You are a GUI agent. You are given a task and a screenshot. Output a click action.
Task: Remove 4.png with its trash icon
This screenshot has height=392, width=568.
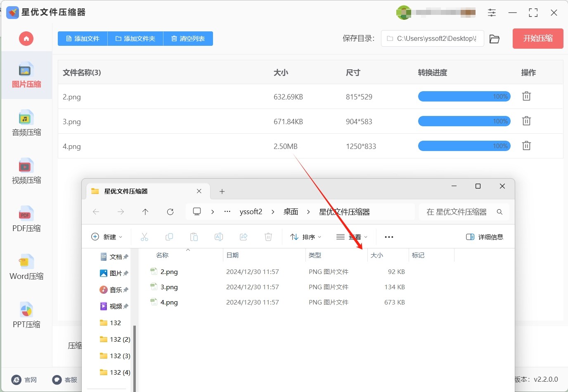526,146
